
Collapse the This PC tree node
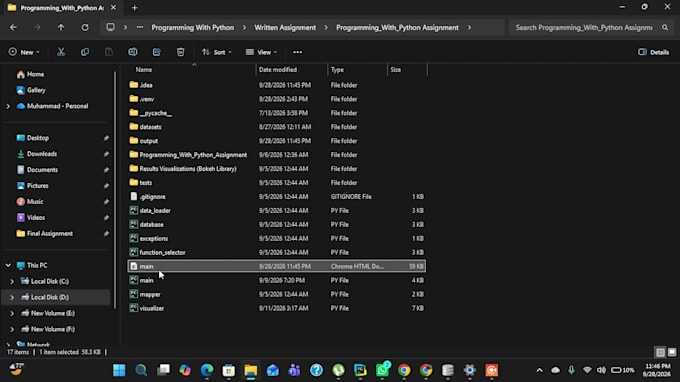tap(8, 265)
